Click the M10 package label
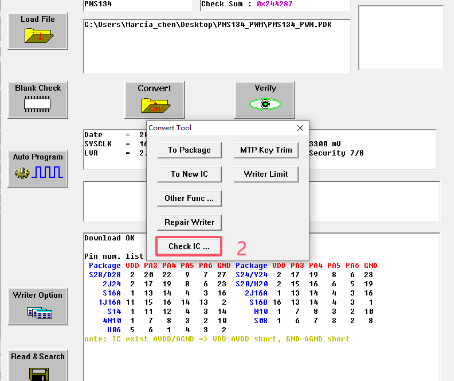The height and width of the screenshot is (381, 454). click(x=261, y=312)
